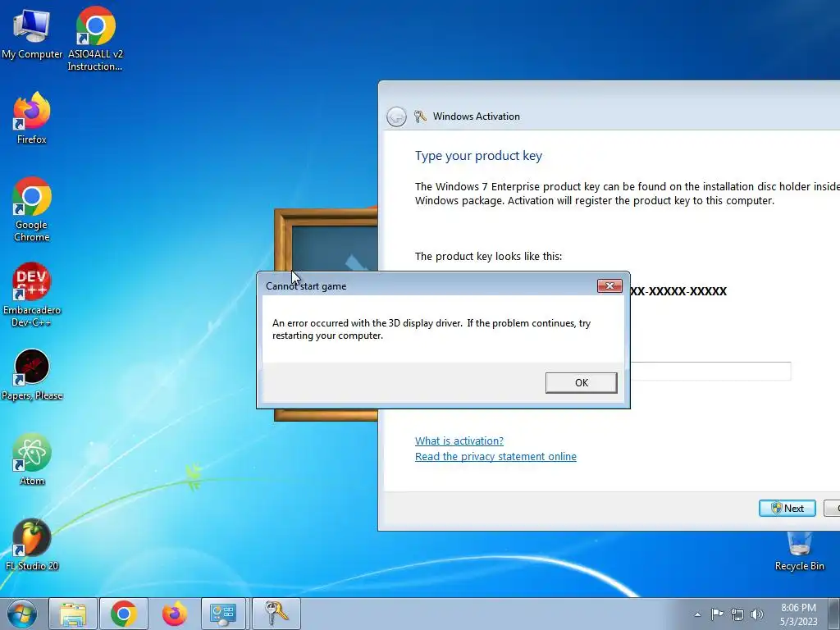Select the FL Studio 20 desktop icon
This screenshot has width=840, height=630.
(32, 545)
